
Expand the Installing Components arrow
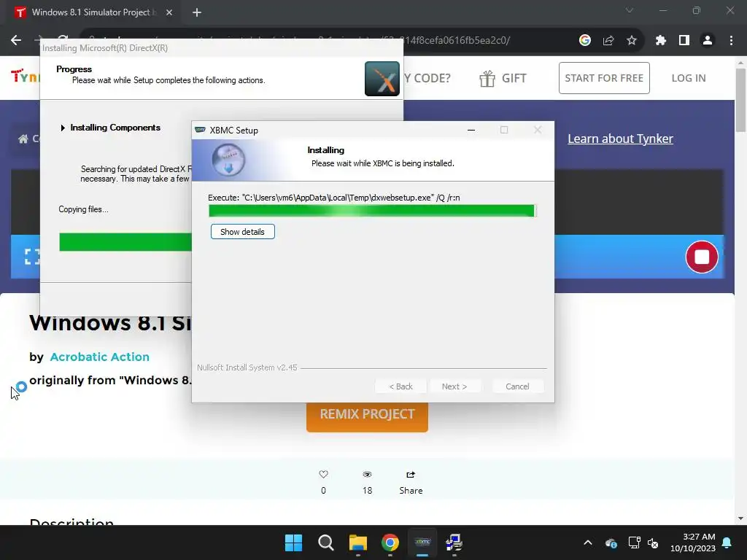(x=63, y=128)
